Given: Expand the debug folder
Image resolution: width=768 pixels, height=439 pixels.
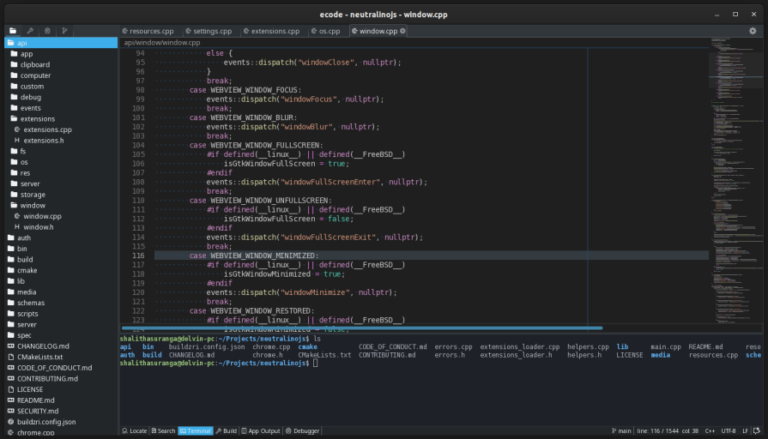Looking at the screenshot, I should click(61, 97).
